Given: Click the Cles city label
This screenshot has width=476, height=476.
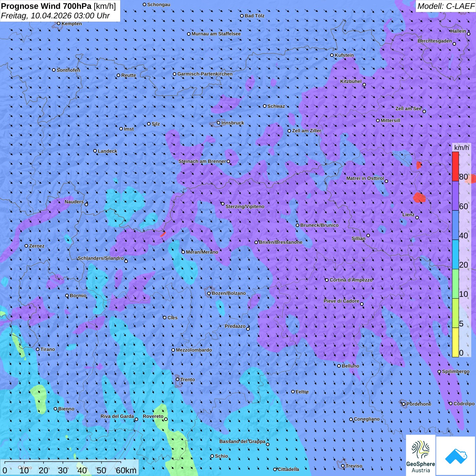Looking at the screenshot, I should click(x=172, y=318).
